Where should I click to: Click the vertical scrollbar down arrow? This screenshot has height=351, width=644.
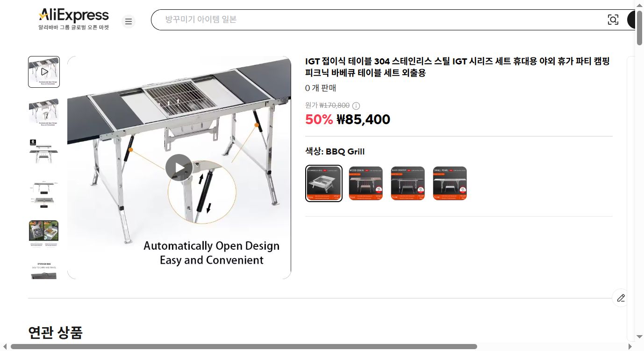pyautogui.click(x=639, y=337)
